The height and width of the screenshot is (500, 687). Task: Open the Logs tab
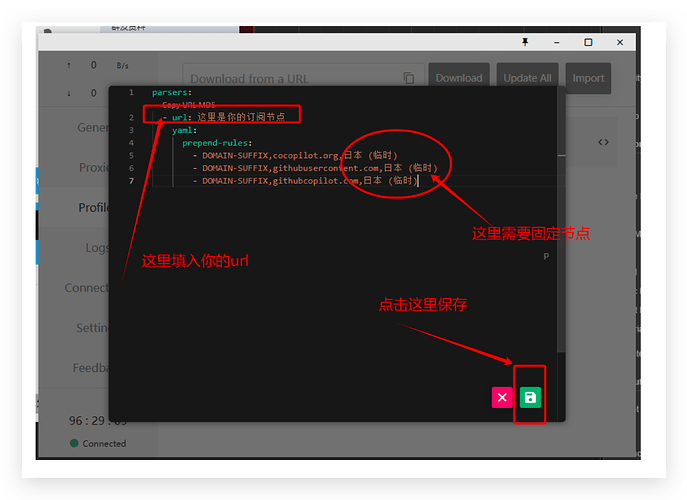[x=97, y=248]
